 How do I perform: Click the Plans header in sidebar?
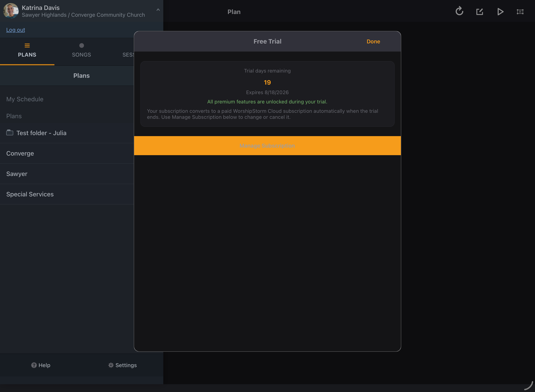[x=81, y=76]
